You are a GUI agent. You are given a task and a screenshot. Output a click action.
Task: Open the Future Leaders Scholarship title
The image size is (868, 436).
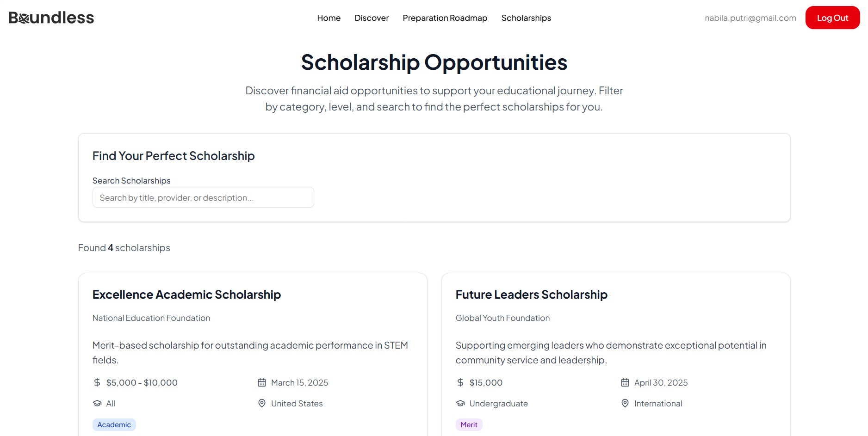[531, 295]
